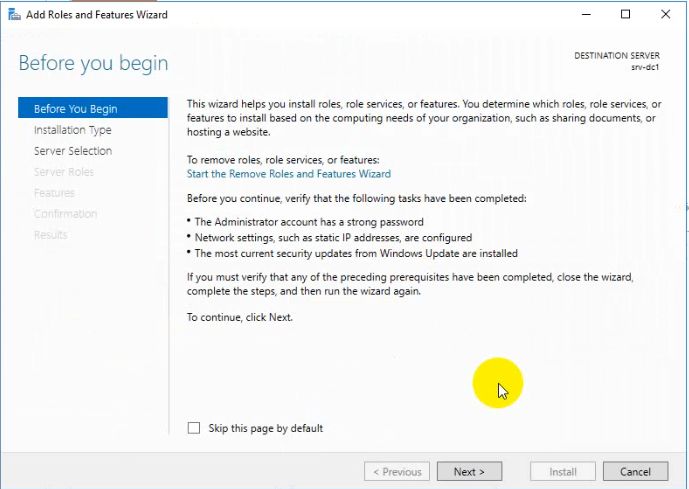The height and width of the screenshot is (489, 689).
Task: Select Before You Begin step in sidebar
Action: (x=93, y=108)
